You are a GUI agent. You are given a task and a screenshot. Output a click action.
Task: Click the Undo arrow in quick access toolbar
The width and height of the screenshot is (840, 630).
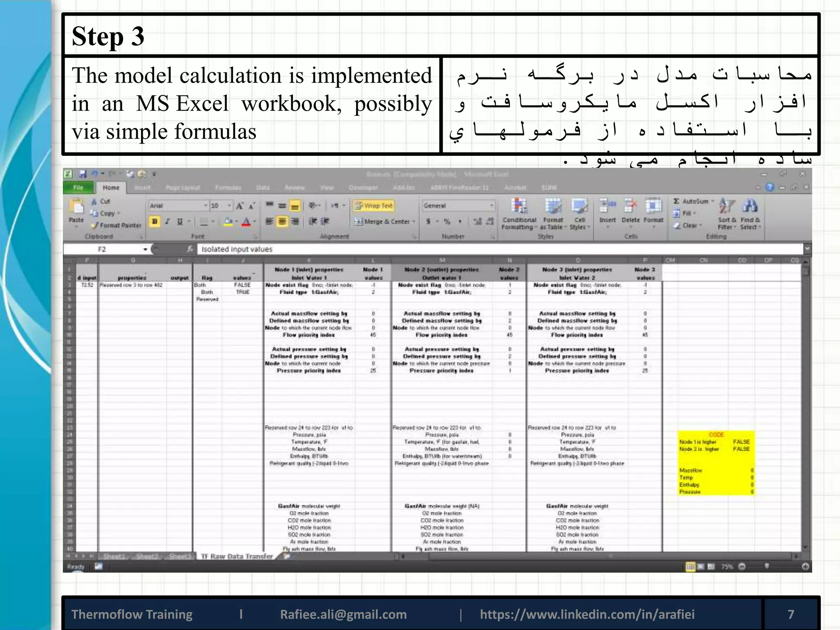tap(95, 174)
